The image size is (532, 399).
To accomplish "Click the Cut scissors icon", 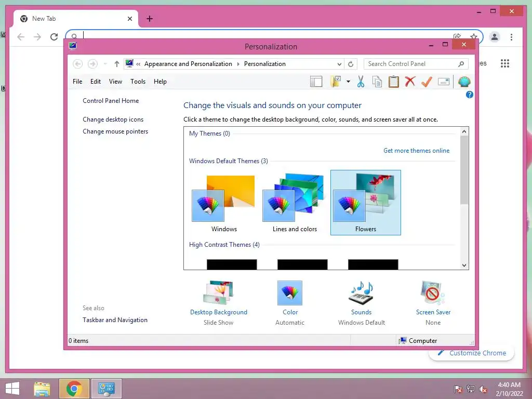I will click(x=361, y=82).
